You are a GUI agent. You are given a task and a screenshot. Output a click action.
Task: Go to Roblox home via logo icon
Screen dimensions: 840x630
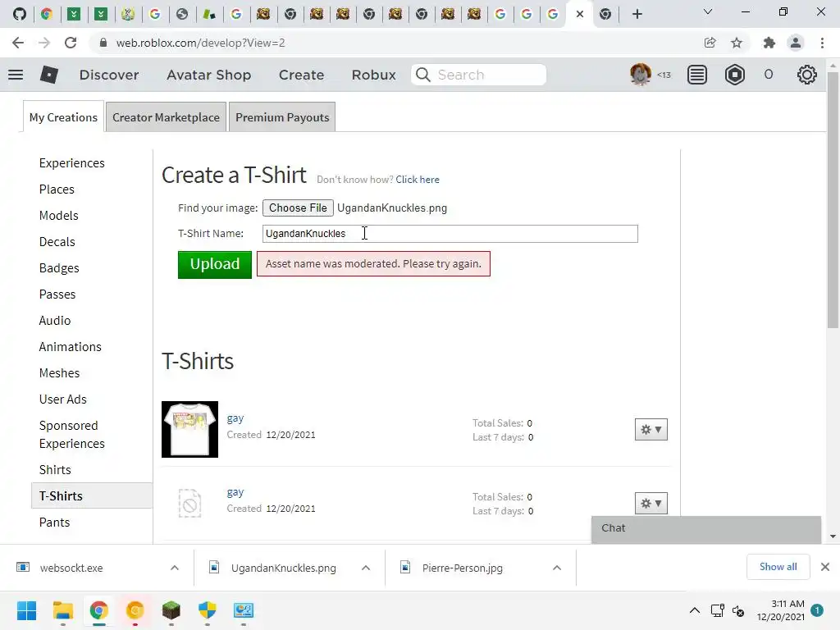click(48, 75)
